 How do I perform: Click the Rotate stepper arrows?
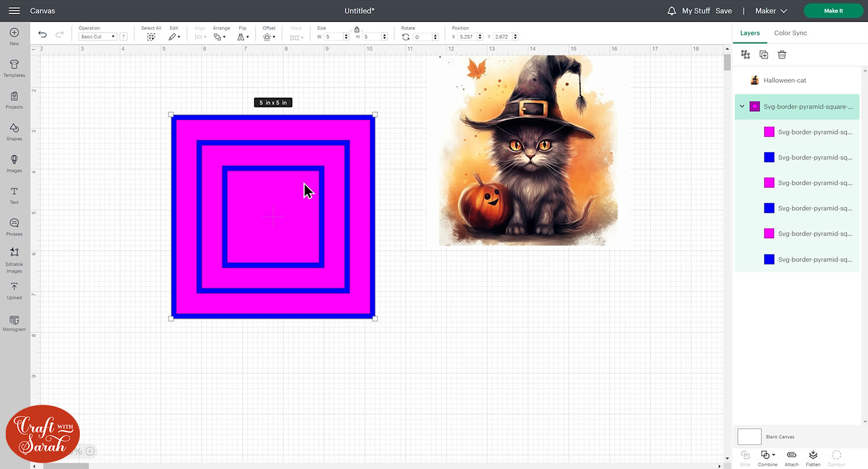(436, 37)
